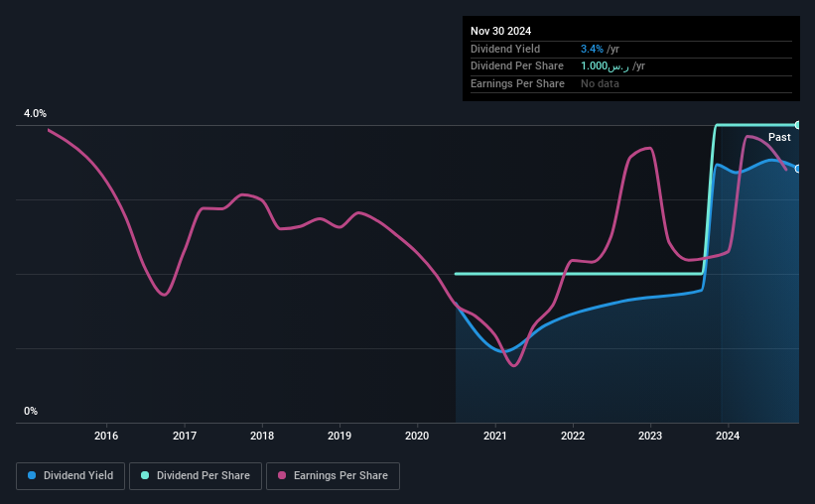Toggle the Dividend Per Share legend button
The width and height of the screenshot is (815, 504).
pos(196,476)
